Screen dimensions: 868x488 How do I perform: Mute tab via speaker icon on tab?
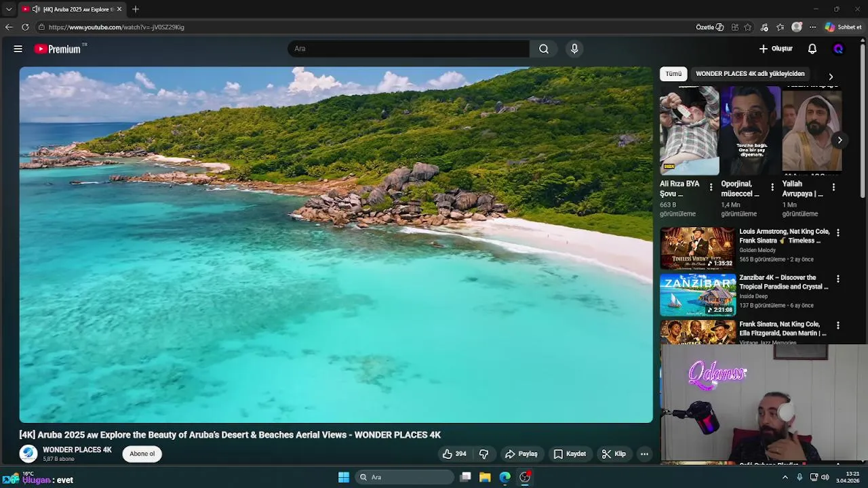(36, 9)
